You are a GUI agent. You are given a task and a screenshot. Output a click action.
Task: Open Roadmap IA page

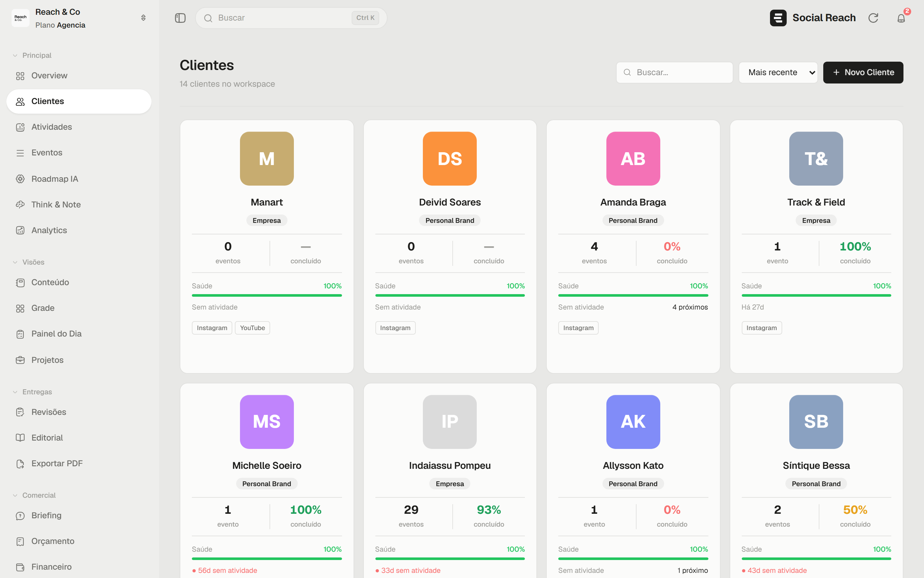click(x=79, y=179)
